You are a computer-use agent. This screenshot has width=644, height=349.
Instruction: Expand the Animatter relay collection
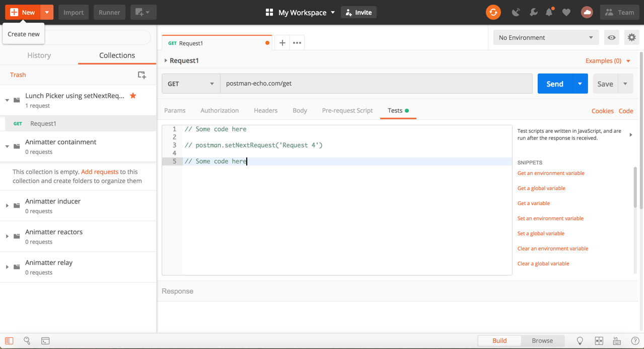(x=7, y=267)
